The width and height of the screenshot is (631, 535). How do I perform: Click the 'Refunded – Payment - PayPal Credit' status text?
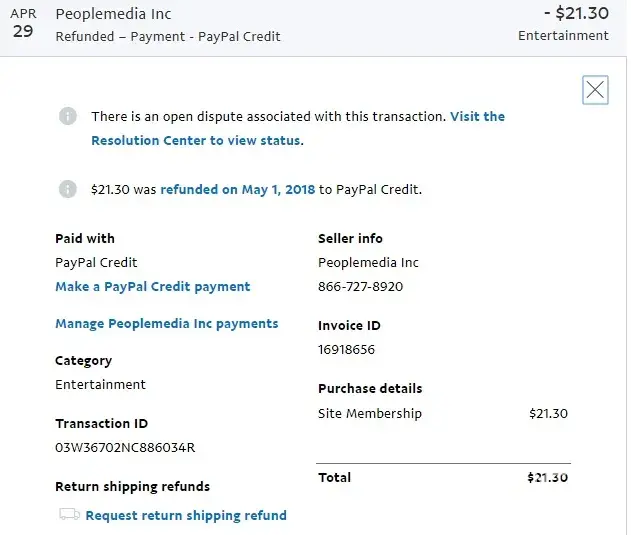point(168,36)
